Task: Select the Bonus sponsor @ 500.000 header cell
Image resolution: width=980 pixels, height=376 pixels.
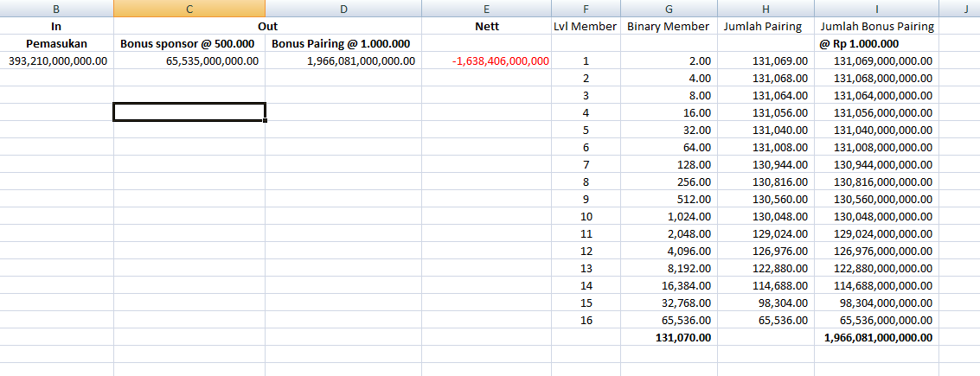Action: [189, 43]
